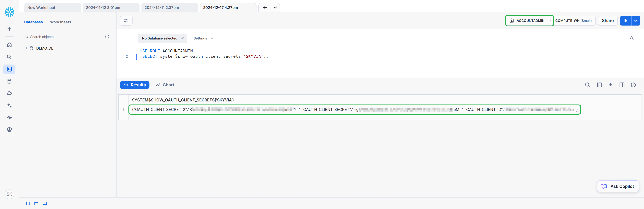Open the cloud Data Products icon
Viewport: 644px width, 209px height.
pos(9,93)
